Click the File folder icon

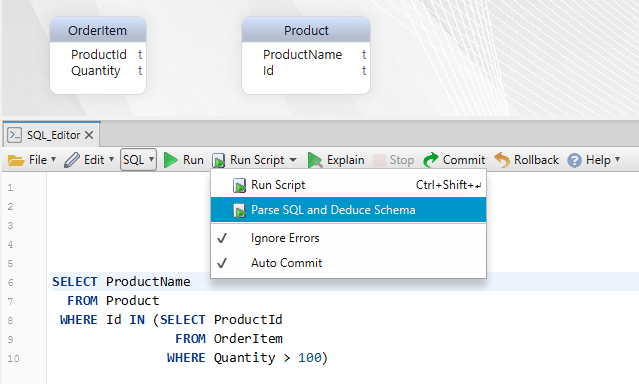pyautogui.click(x=16, y=160)
